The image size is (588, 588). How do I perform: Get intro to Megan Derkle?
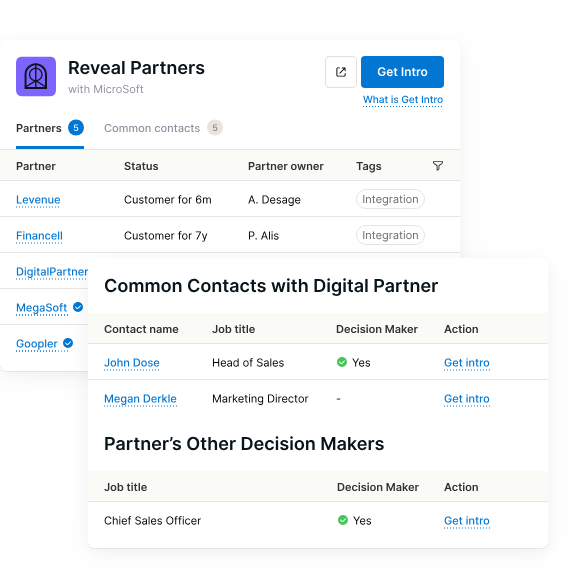[466, 399]
